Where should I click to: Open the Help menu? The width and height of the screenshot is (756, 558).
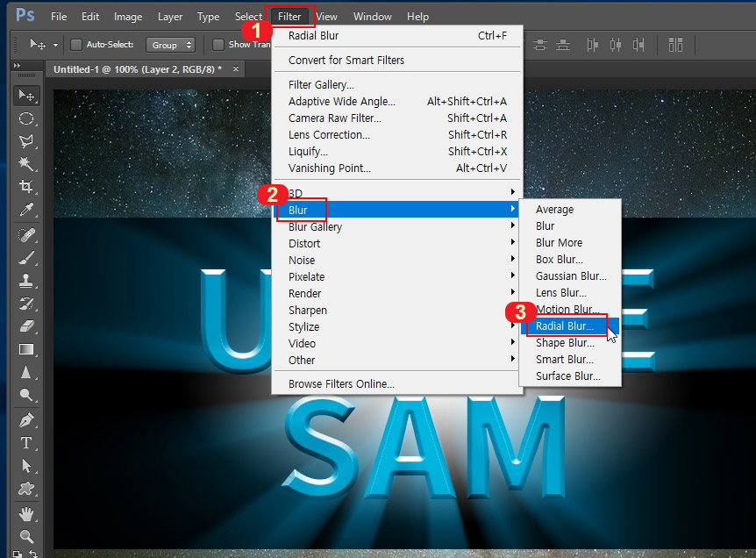417,17
